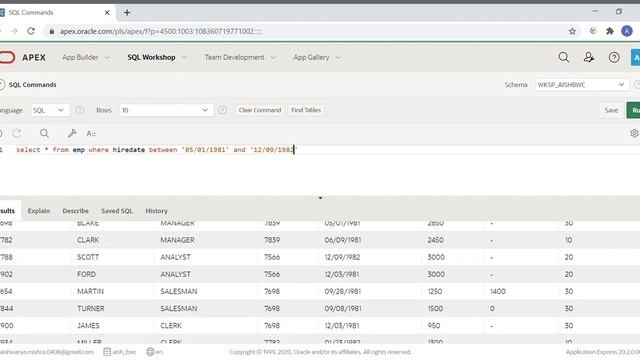Click the user email in footer
640x360 pixels.
pyautogui.click(x=47, y=352)
